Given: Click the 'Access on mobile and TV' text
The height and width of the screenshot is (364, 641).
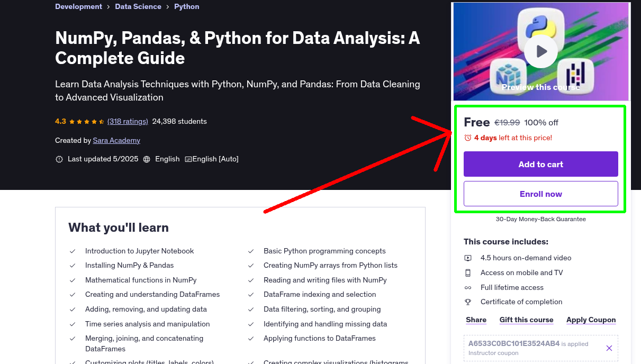Looking at the screenshot, I should point(522,272).
